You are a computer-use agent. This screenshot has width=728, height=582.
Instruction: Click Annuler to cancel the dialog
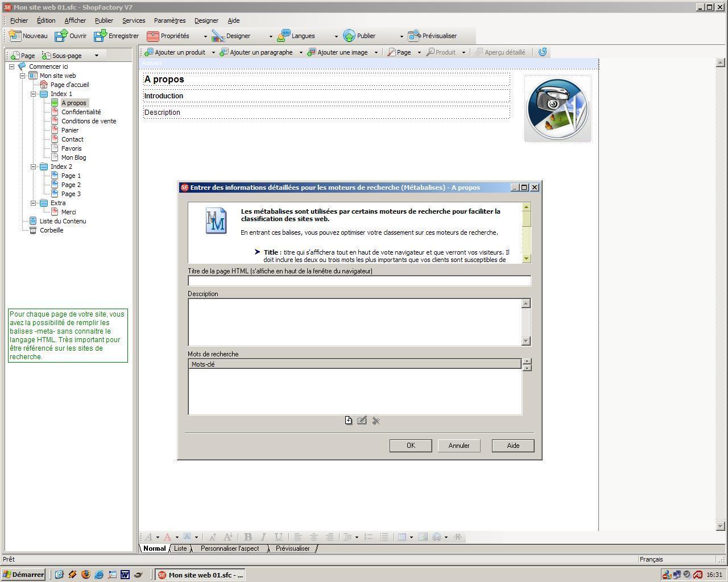[x=458, y=446]
